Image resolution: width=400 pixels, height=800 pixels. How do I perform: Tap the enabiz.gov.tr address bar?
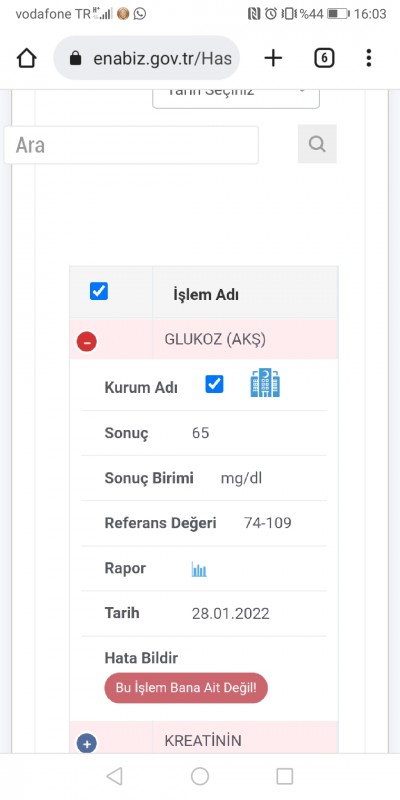pos(146,59)
